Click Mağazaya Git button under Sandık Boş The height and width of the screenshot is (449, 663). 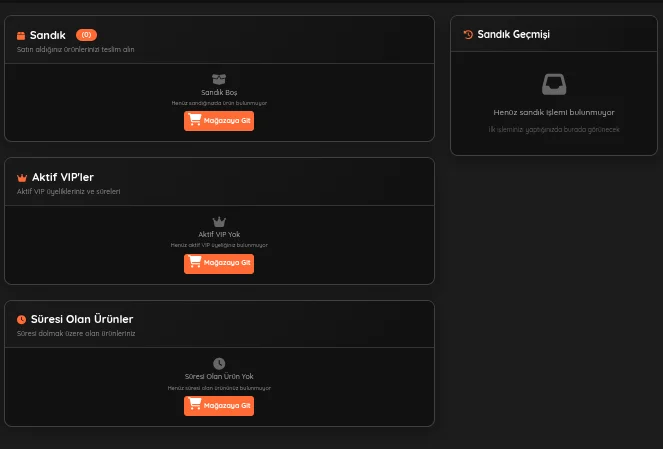point(219,121)
